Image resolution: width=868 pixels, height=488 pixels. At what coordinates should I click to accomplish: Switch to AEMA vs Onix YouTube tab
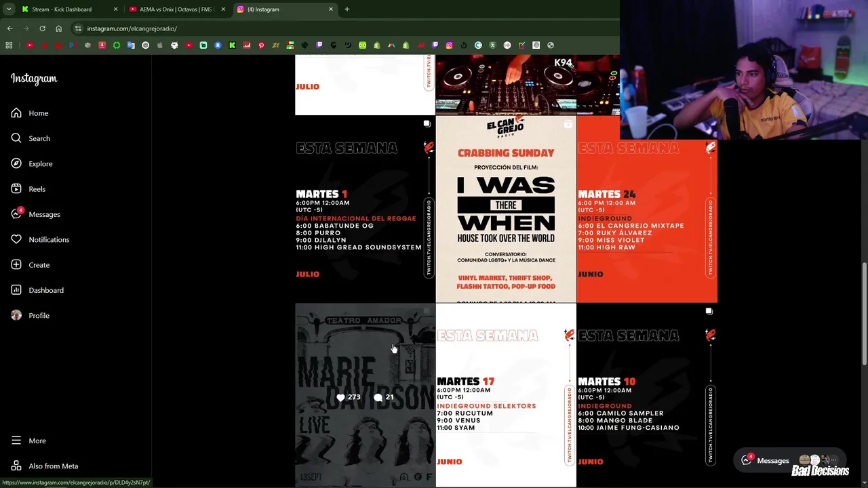point(176,9)
